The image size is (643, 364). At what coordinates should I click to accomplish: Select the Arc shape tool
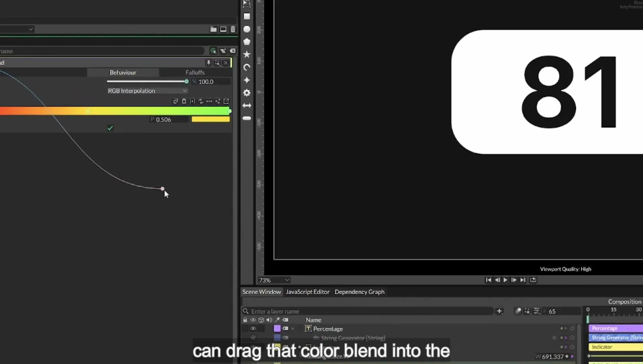pos(247,67)
